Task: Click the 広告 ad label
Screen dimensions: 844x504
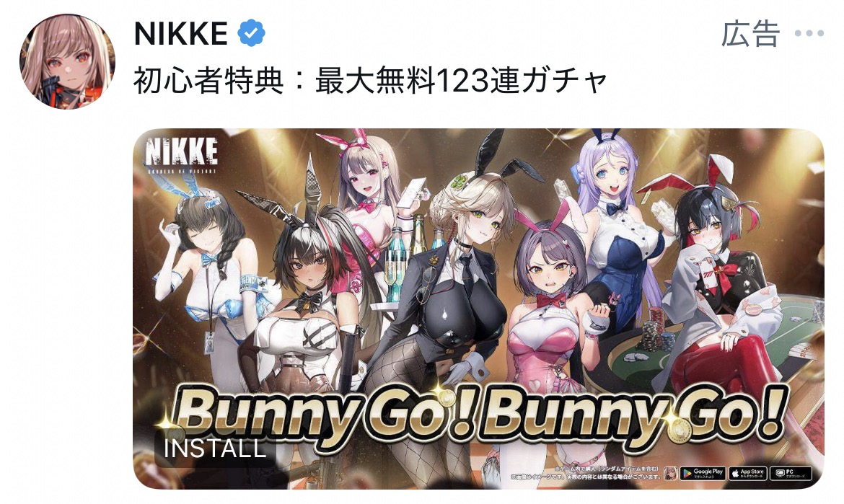Action: (750, 33)
